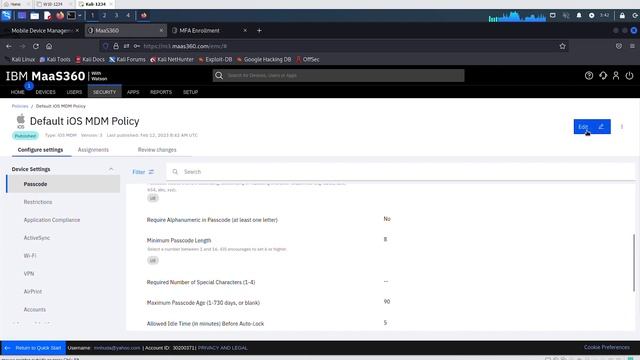Collapse the Device Settings section

pos(111,169)
